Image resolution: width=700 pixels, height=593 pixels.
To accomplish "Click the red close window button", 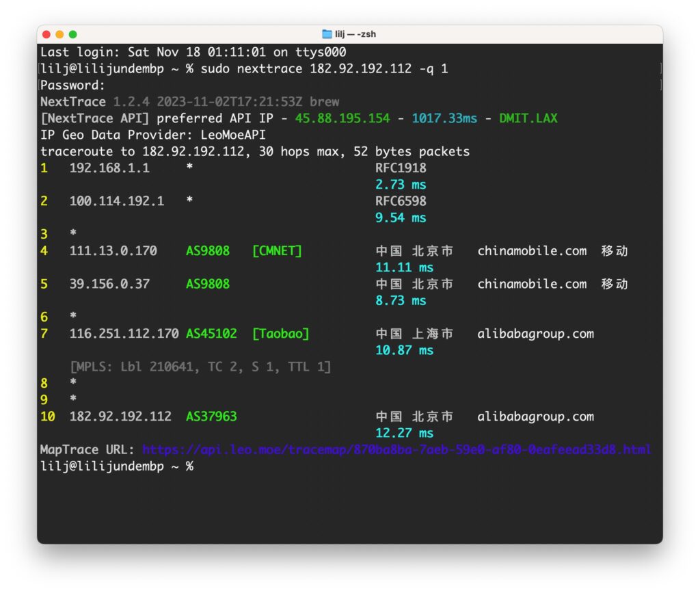I will click(x=46, y=34).
